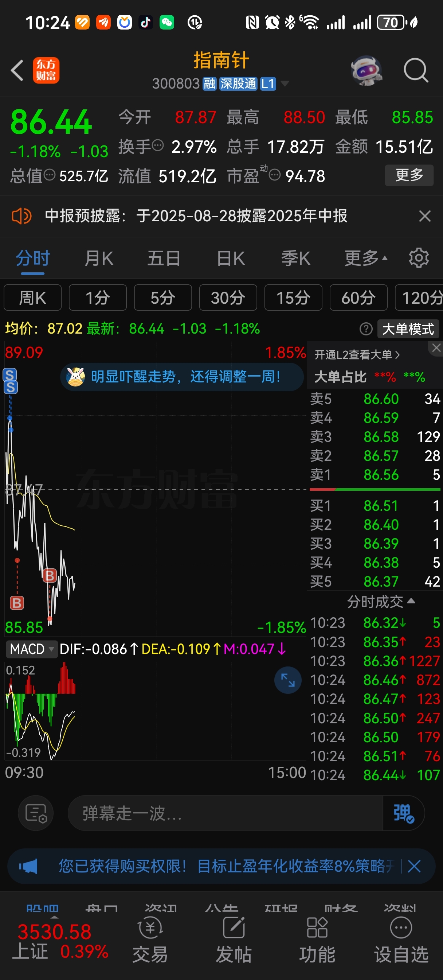Select the 60分 period button
This screenshot has height=980, width=443.
(358, 297)
